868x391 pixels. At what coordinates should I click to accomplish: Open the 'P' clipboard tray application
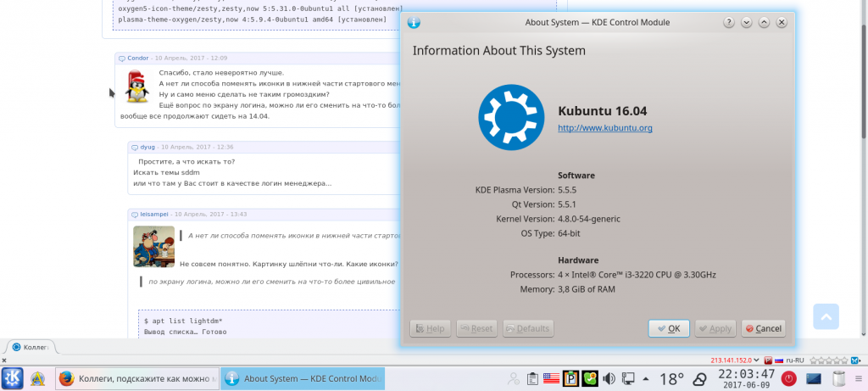(x=570, y=379)
